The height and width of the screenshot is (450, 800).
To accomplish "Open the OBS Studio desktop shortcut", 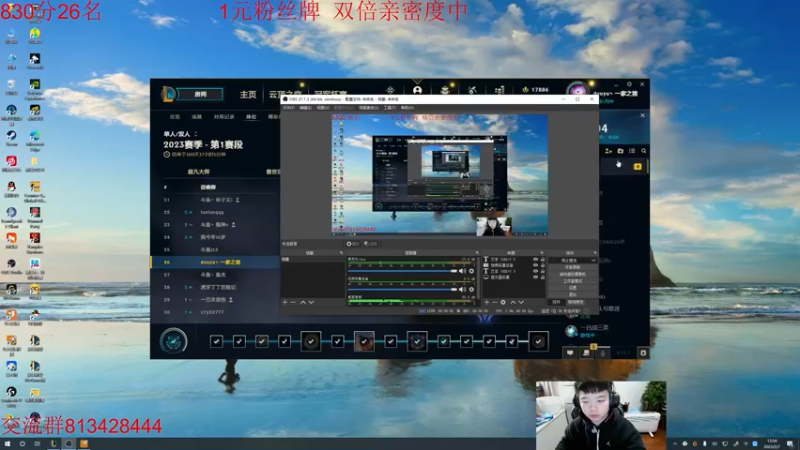I will click(x=11, y=266).
